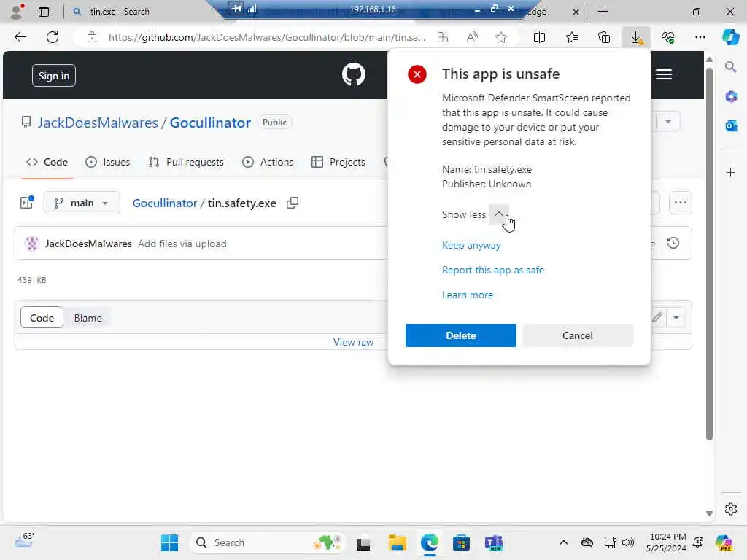Click the browser address bar URL
This screenshot has height=560, width=747.
pos(267,37)
